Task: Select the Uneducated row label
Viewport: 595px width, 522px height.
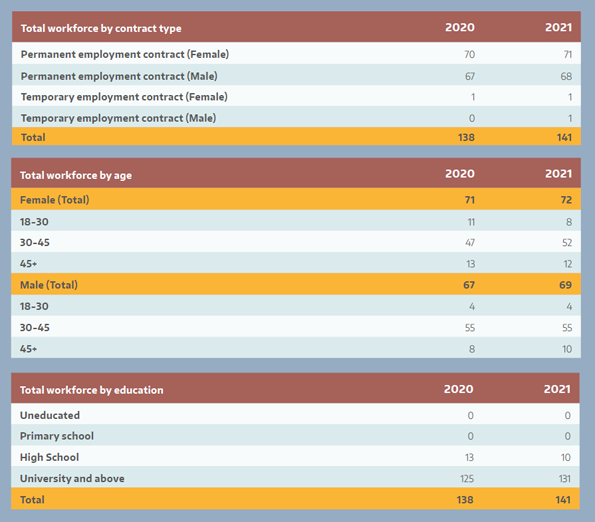Action: coord(50,415)
